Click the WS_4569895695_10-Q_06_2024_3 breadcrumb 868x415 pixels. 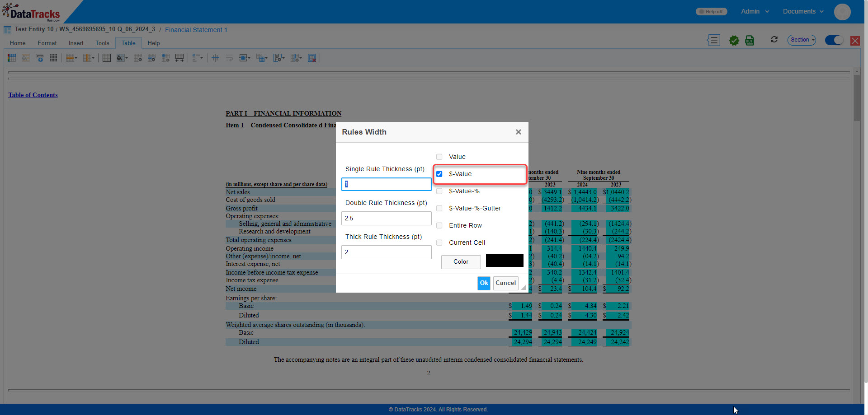coord(107,29)
